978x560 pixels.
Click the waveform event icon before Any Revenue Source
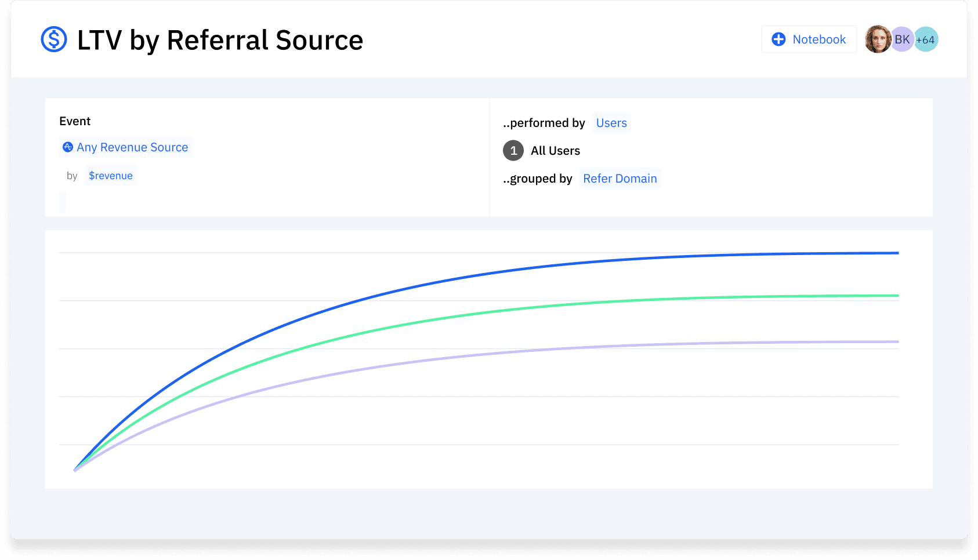tap(68, 147)
